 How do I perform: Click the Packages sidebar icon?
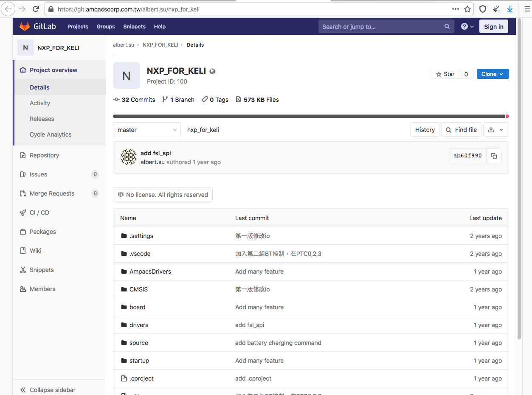pos(23,232)
